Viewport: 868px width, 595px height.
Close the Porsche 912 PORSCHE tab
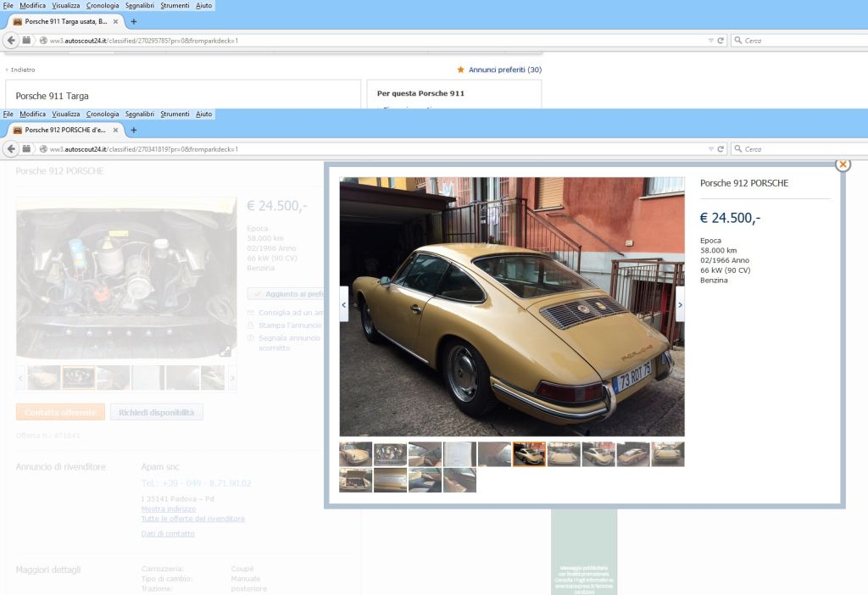click(115, 130)
